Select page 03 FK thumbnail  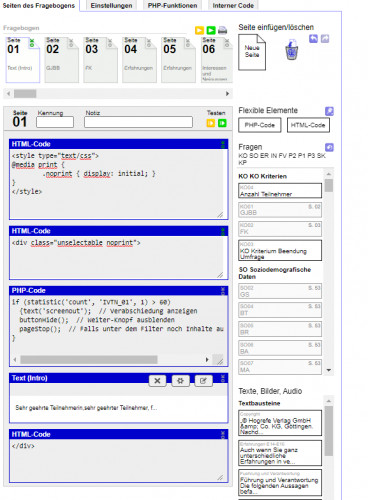pos(100,60)
